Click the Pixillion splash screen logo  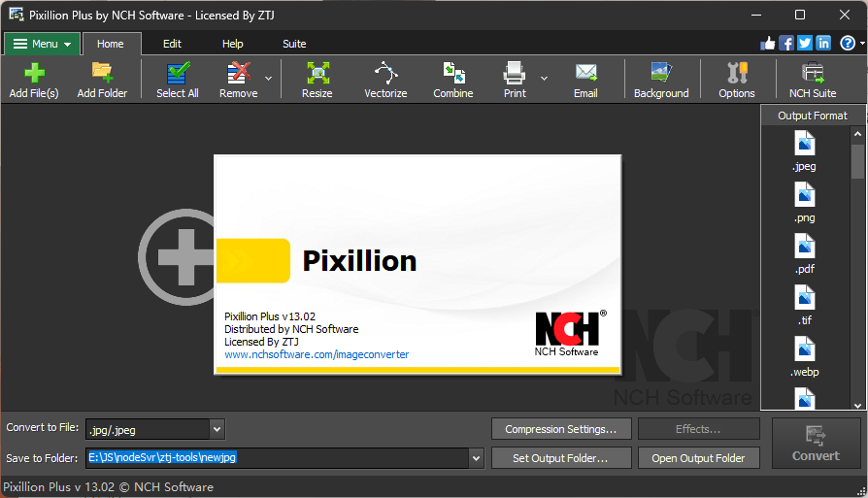pos(359,260)
